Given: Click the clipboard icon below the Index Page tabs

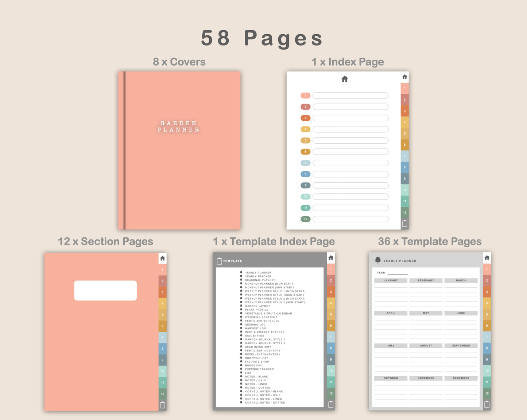Looking at the screenshot, I should click(404, 223).
